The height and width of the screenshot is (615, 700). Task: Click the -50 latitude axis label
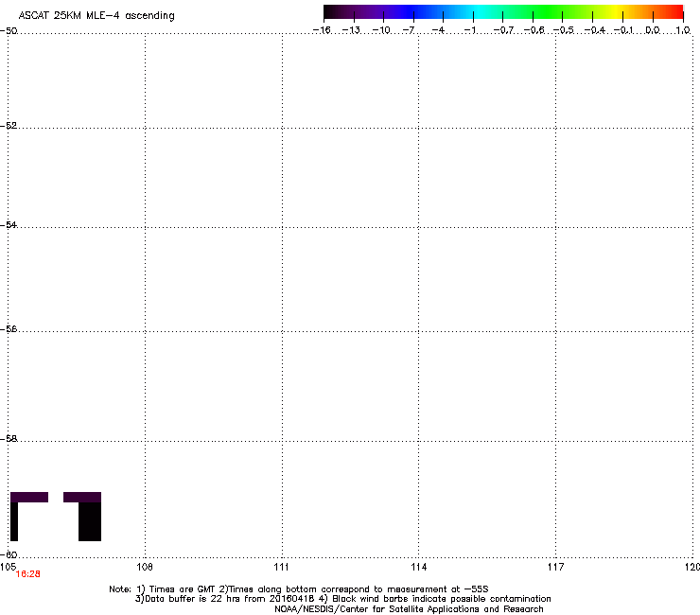(x=9, y=31)
